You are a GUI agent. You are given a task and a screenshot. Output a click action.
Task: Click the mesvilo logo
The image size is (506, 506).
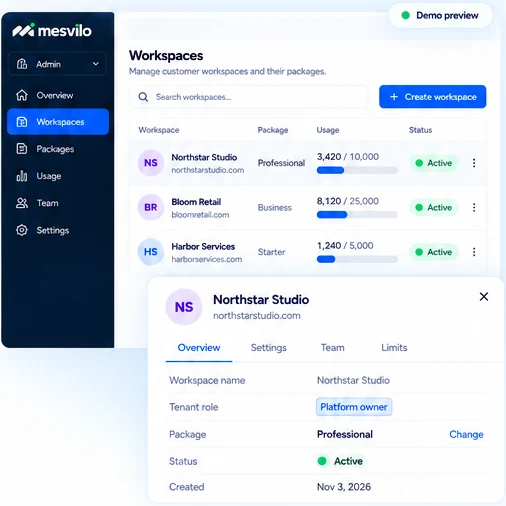tap(52, 31)
